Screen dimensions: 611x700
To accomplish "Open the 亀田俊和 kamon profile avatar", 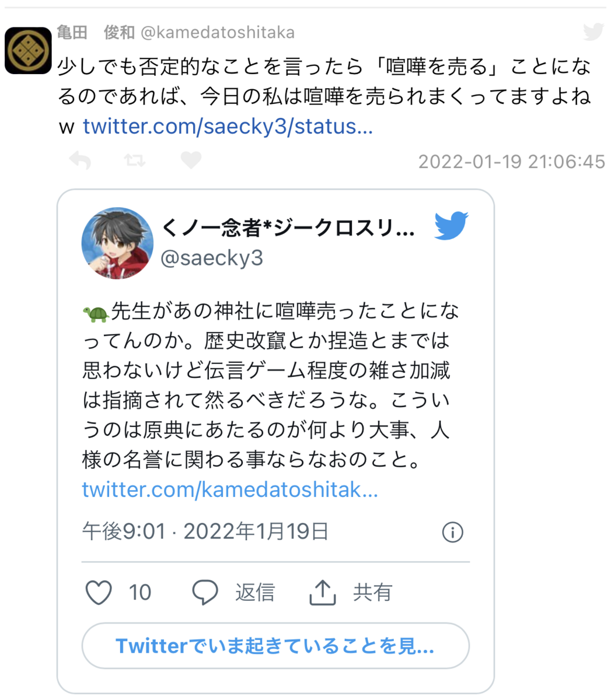I will [28, 50].
